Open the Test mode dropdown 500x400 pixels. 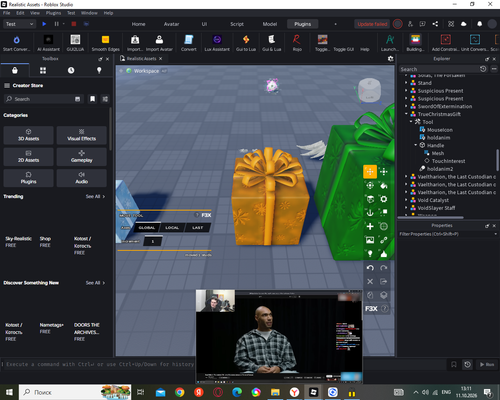pos(19,24)
